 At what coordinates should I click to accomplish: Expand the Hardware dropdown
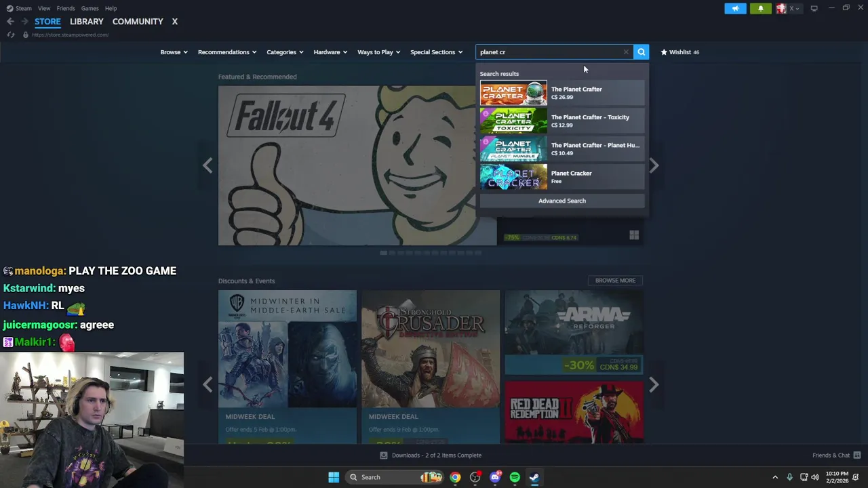[x=330, y=52]
